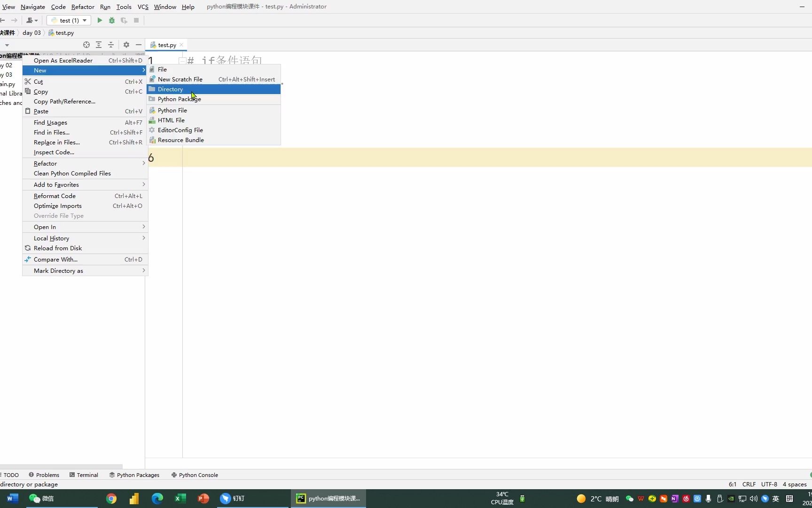
Task: Click the 4 spaces indent indicator
Action: [x=795, y=484]
